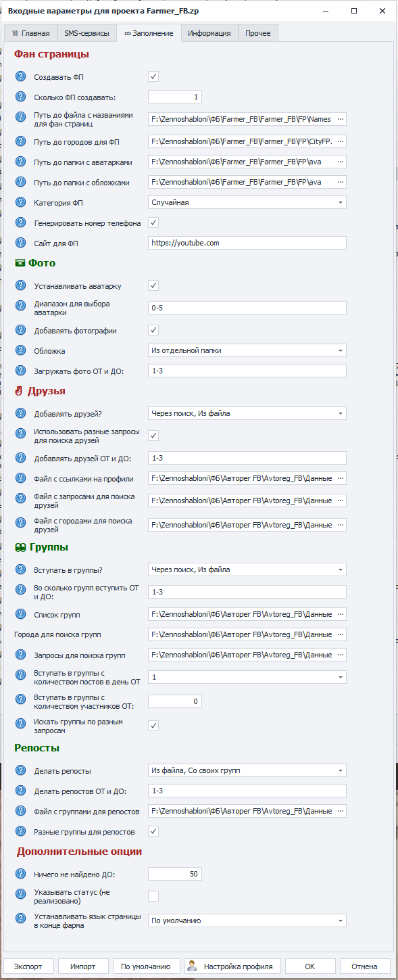
Task: Expand Вступать в группы? dropdown
Action: pos(247,569)
